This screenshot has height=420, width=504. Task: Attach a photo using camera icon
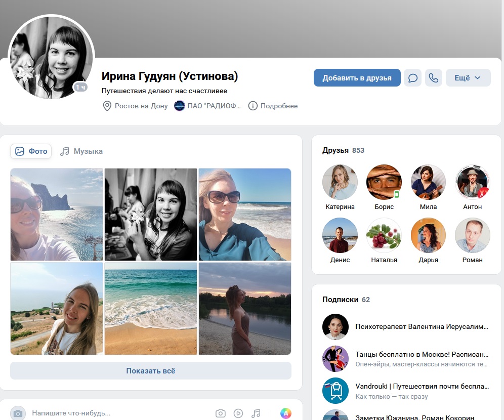(x=221, y=413)
